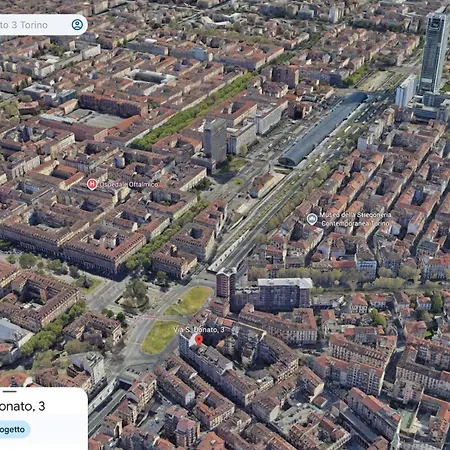Tap the upper oval grass patch in the square
The image size is (450, 450).
click(x=191, y=301)
